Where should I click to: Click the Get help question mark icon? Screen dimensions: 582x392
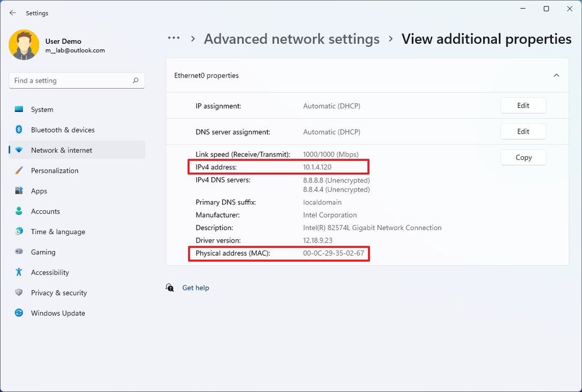(x=169, y=288)
